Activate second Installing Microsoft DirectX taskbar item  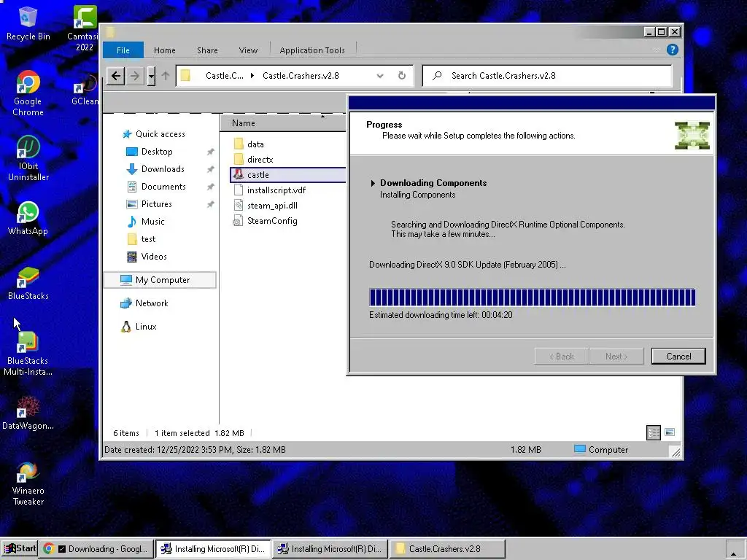click(x=330, y=548)
